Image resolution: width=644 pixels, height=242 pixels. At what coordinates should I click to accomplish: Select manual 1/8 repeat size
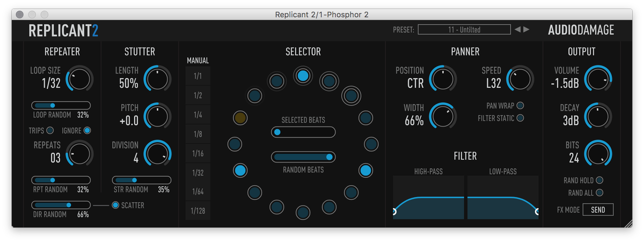click(197, 134)
